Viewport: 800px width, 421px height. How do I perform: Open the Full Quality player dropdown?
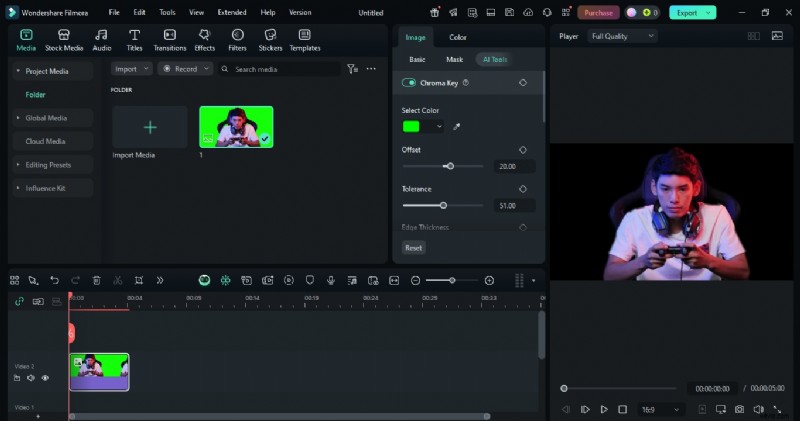pyautogui.click(x=622, y=36)
